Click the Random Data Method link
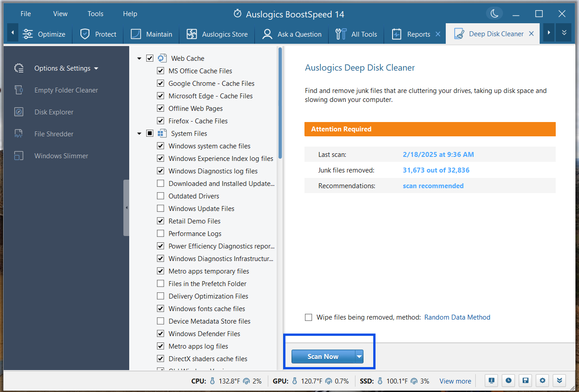The height and width of the screenshot is (392, 579). [457, 317]
